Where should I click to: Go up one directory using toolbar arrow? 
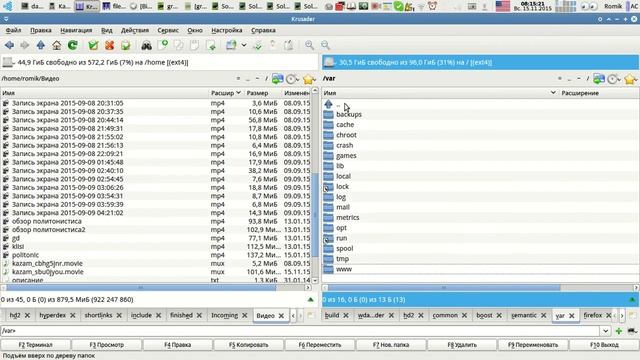click(40, 45)
